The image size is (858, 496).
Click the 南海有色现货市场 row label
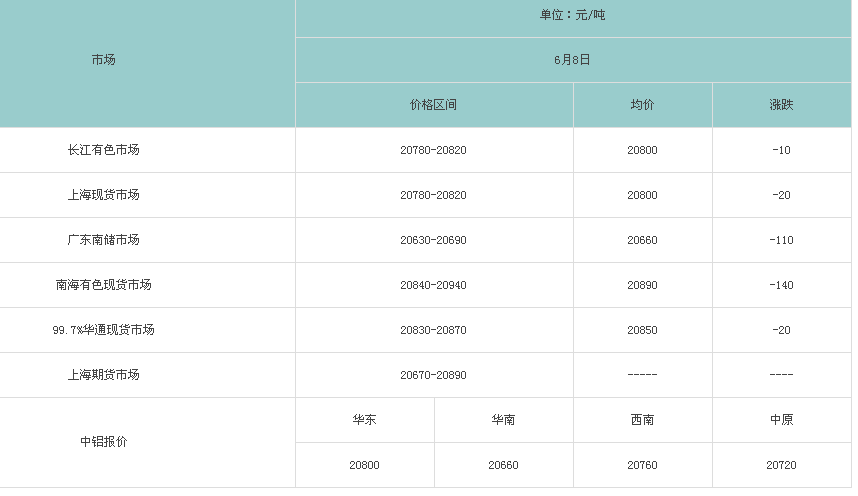(x=103, y=285)
